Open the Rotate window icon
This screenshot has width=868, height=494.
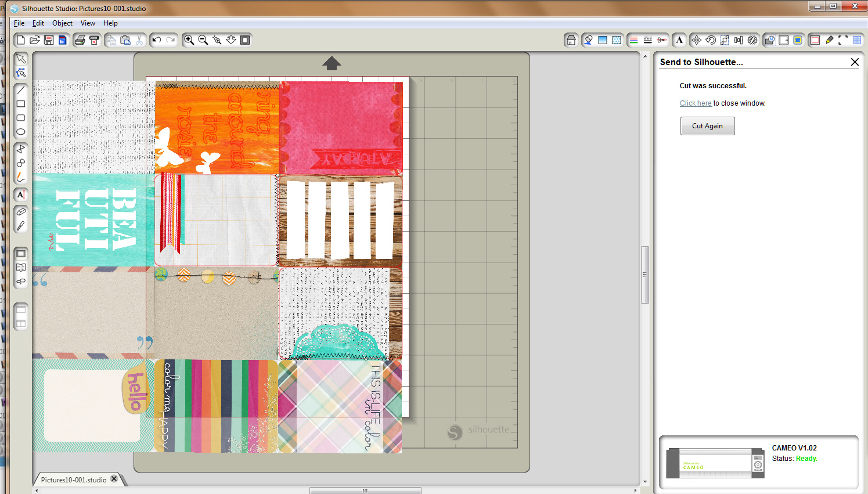pyautogui.click(x=710, y=40)
